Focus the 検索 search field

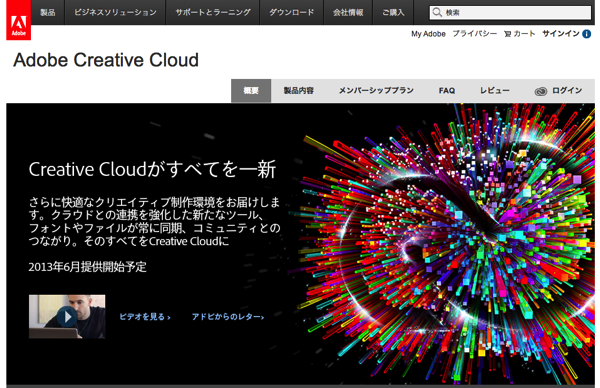click(510, 13)
